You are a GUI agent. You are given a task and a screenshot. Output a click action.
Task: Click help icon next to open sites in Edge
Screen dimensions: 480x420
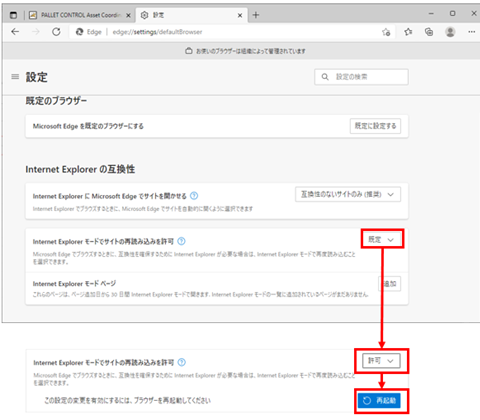[x=194, y=196]
